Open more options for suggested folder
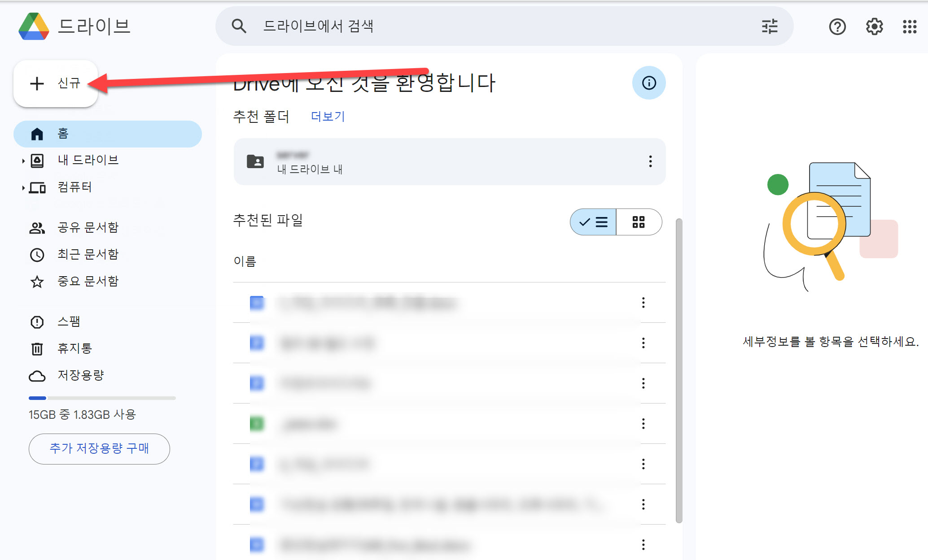Image resolution: width=928 pixels, height=560 pixels. coord(650,161)
